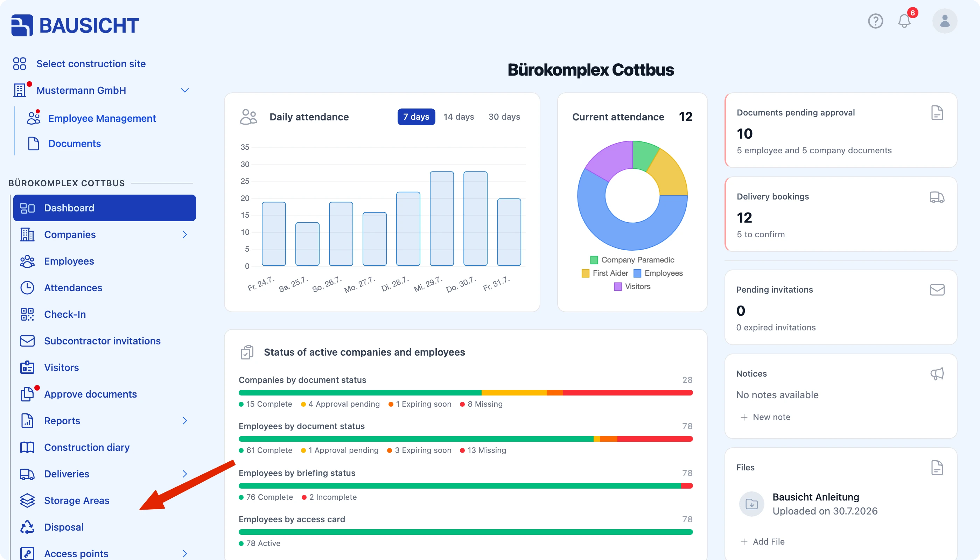This screenshot has width=980, height=560.
Task: Toggle First Aider legend entry
Action: [604, 273]
